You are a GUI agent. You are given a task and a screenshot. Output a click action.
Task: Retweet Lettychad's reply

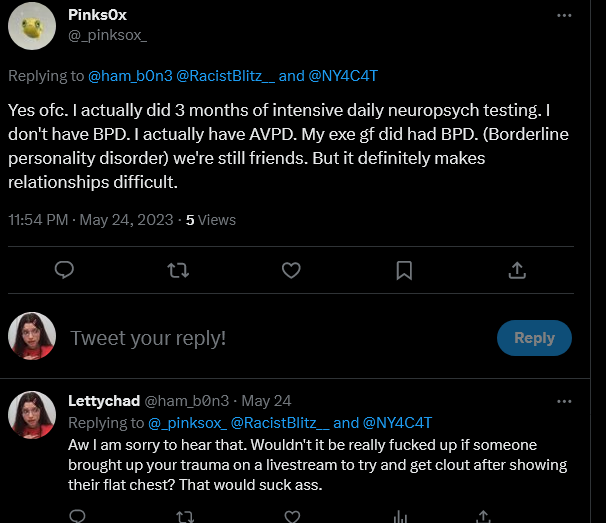[185, 517]
